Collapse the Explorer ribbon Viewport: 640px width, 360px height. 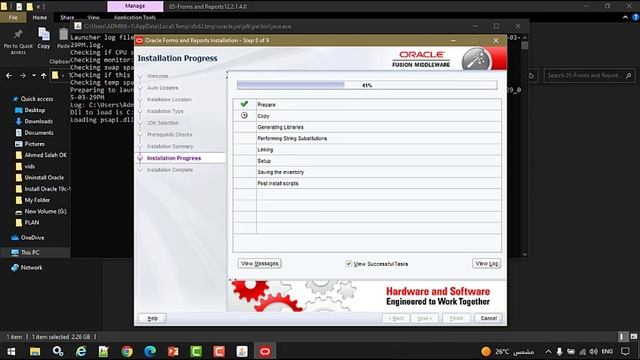coord(625,17)
